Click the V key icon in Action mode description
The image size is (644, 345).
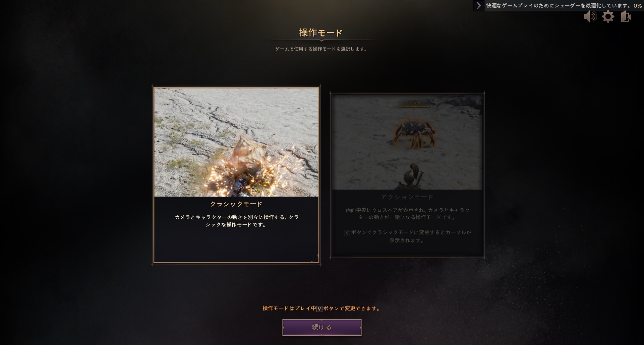347,233
